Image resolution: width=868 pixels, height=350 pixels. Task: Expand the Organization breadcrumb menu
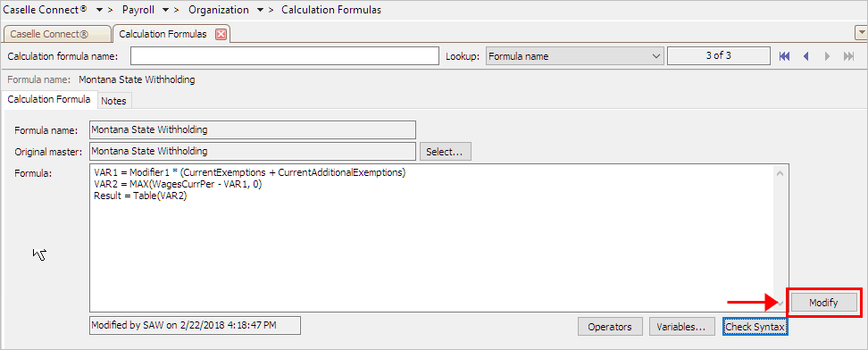pyautogui.click(x=260, y=11)
